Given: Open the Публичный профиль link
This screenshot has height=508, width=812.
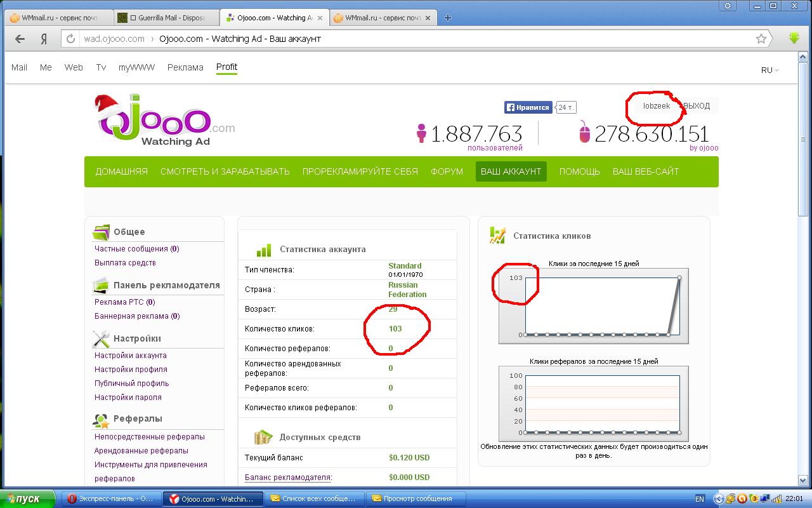Looking at the screenshot, I should pyautogui.click(x=132, y=384).
